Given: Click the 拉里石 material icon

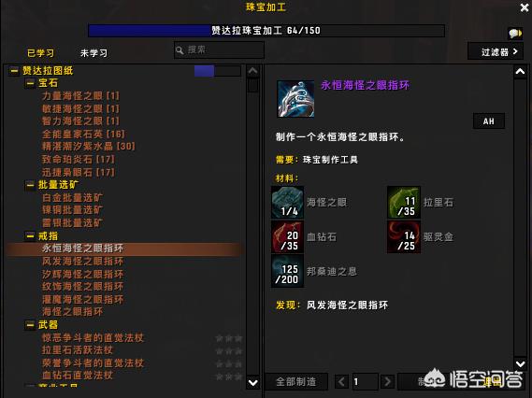Looking at the screenshot, I should (404, 202).
